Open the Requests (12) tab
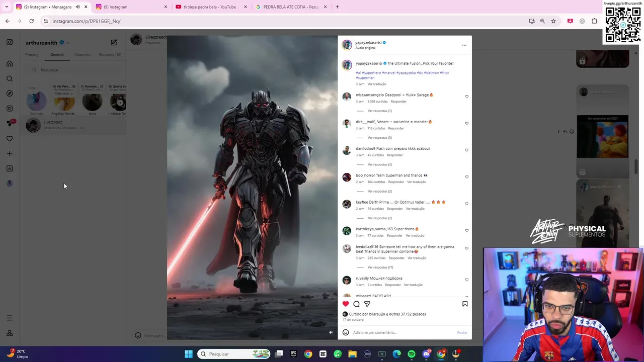This screenshot has width=644, height=362. (x=110, y=55)
